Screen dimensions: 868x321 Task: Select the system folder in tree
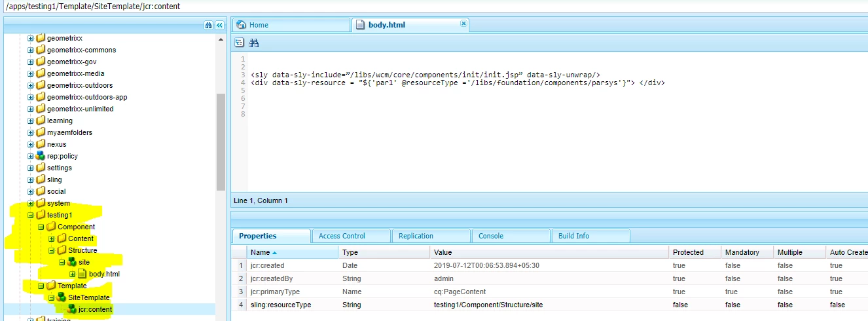(x=58, y=203)
